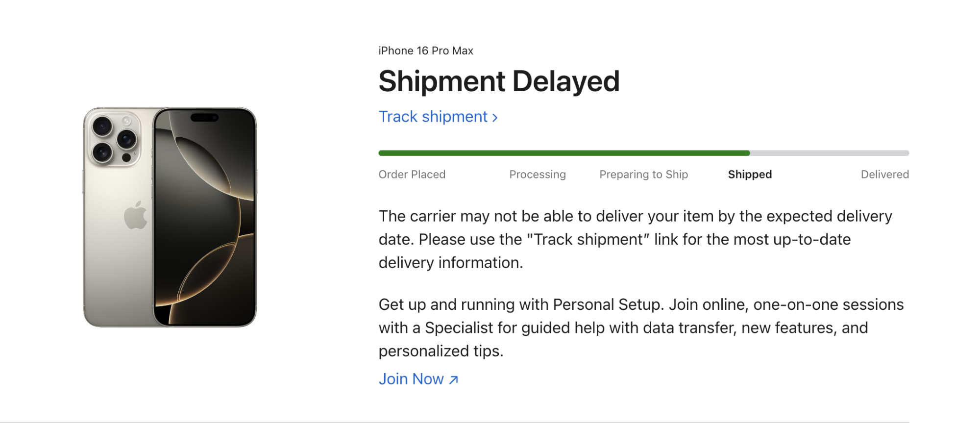This screenshot has width=980, height=428.
Task: Select the Preparing to Ship step label
Action: pyautogui.click(x=643, y=175)
